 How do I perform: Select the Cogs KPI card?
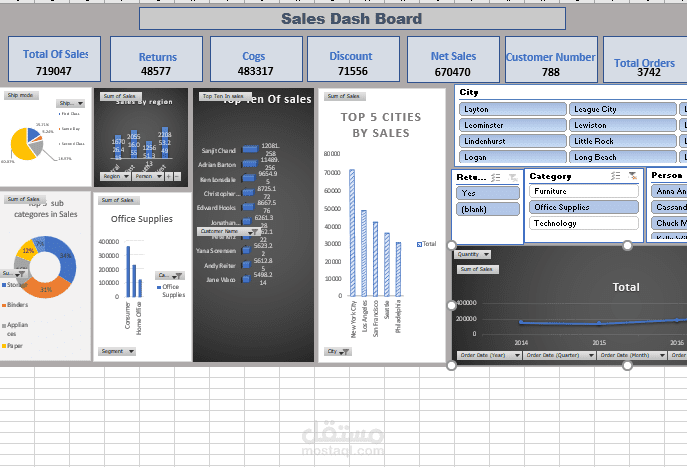256,59
